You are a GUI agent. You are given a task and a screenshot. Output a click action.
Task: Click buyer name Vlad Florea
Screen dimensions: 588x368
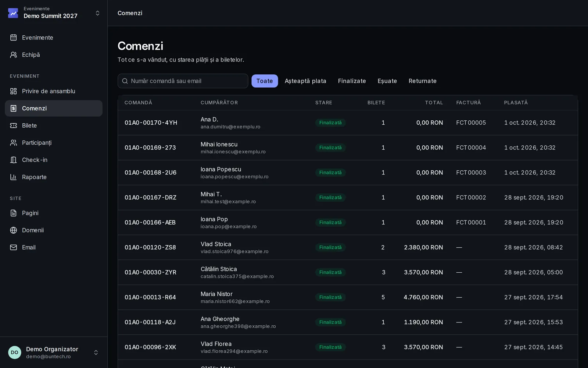(216, 344)
